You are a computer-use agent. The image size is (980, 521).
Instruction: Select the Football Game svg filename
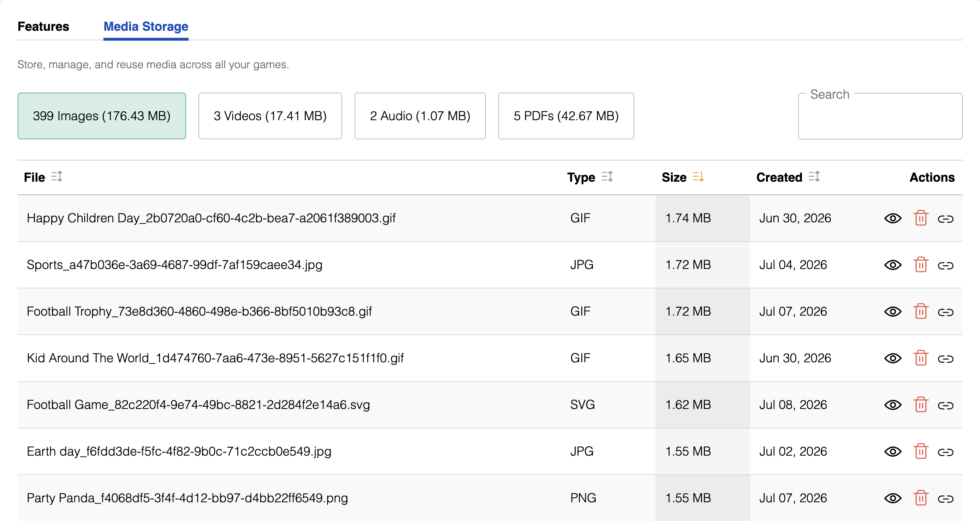click(x=198, y=405)
